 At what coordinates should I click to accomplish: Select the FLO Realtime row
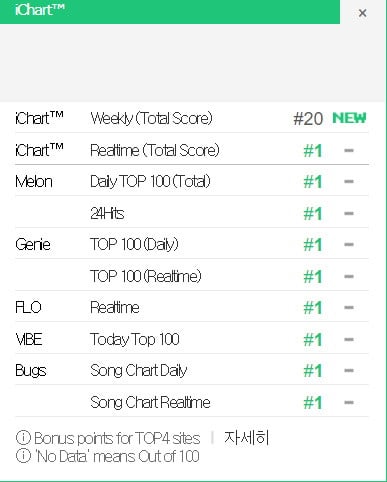click(192, 307)
